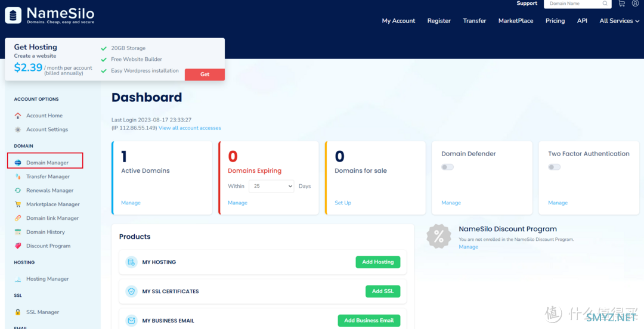Open Account Home in sidebar
The height and width of the screenshot is (329, 644).
[44, 116]
